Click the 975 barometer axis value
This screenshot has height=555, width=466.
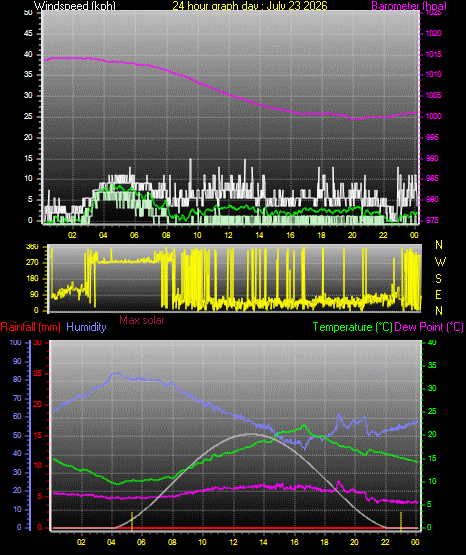432,220
